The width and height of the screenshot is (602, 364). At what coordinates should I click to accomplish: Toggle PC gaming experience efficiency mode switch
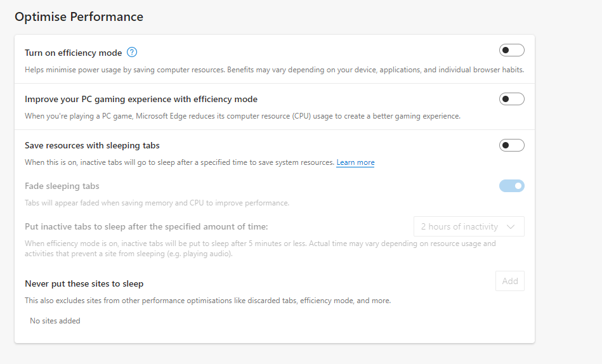(511, 99)
